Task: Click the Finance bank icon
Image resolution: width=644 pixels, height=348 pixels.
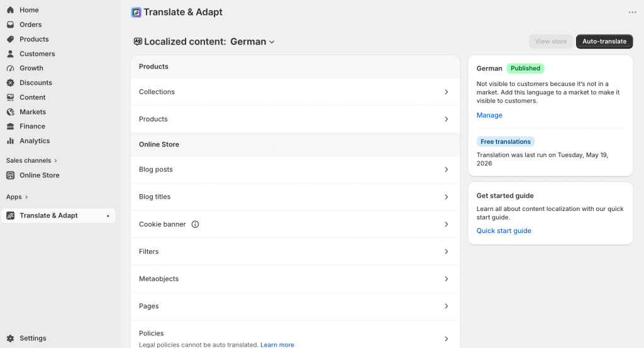Action: pyautogui.click(x=10, y=126)
